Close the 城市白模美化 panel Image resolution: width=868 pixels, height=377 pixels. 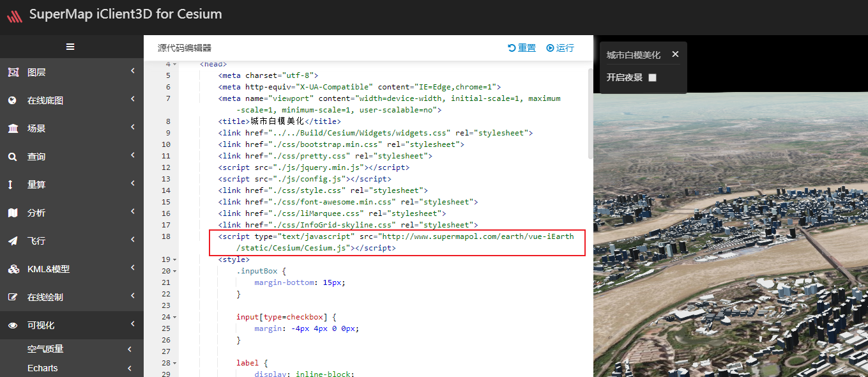[x=675, y=54]
